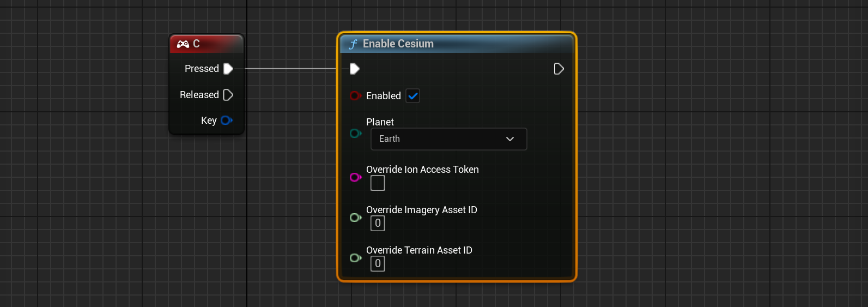
Task: Click the Pressed execution pin on the C node
Action: click(x=228, y=69)
